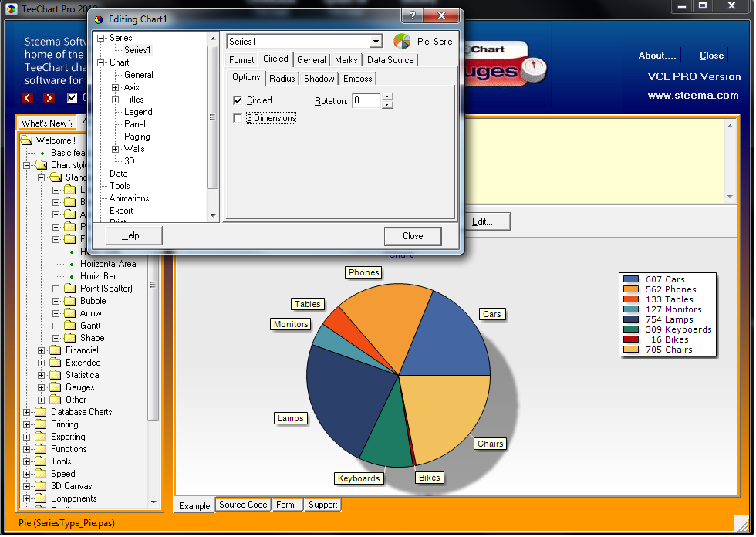Click the Editing Chart1 dialog title icon
This screenshot has width=756, height=537.
pos(99,19)
